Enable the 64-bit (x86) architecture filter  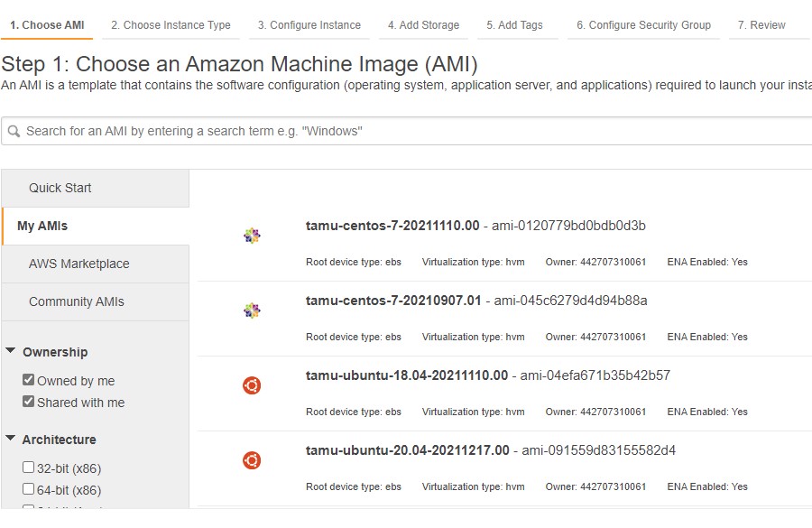coord(29,490)
